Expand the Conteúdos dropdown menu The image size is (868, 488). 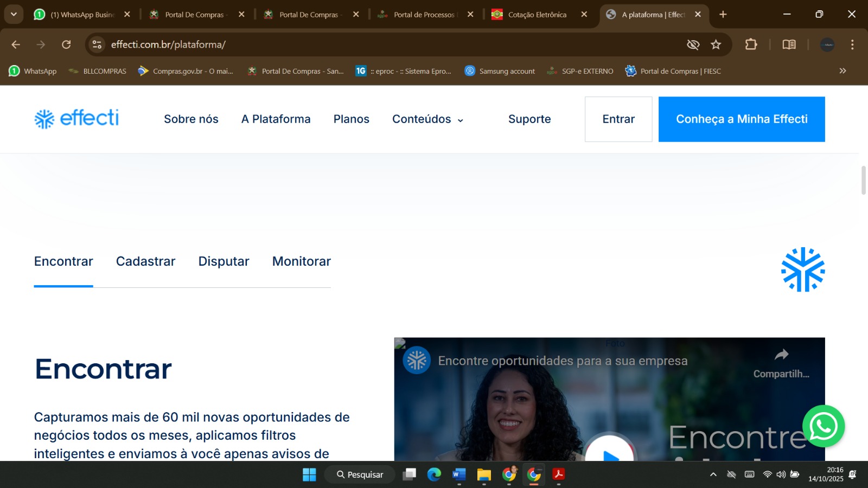tap(427, 119)
